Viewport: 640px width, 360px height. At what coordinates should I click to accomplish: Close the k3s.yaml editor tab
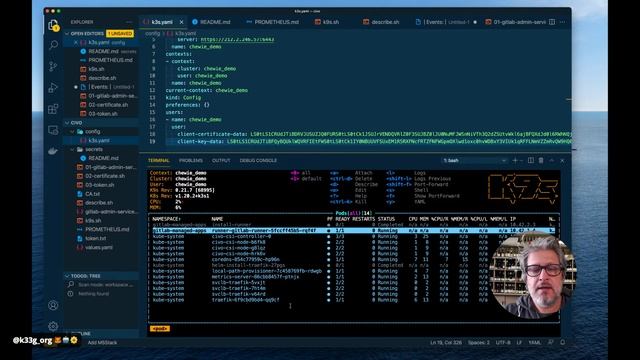coord(181,22)
